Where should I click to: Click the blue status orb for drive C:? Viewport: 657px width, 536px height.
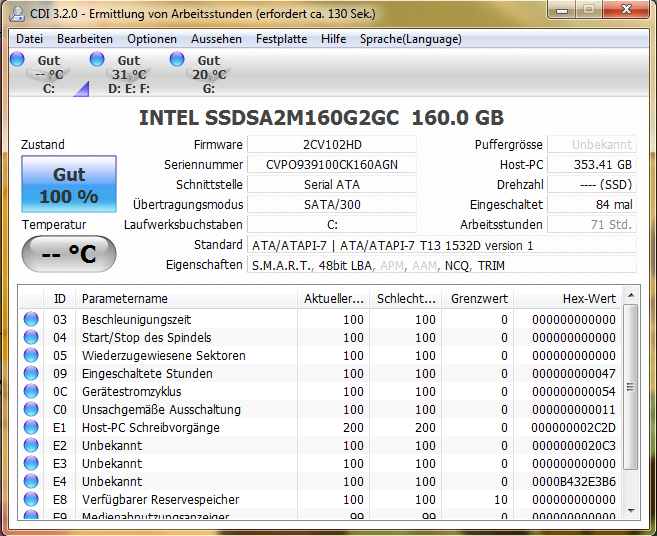tap(17, 59)
